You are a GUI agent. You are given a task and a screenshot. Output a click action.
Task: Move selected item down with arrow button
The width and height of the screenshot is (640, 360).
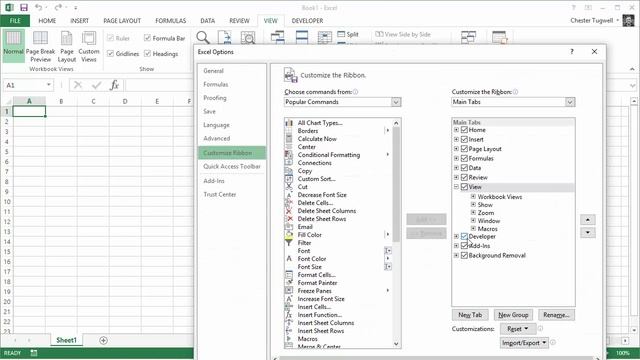pos(588,233)
